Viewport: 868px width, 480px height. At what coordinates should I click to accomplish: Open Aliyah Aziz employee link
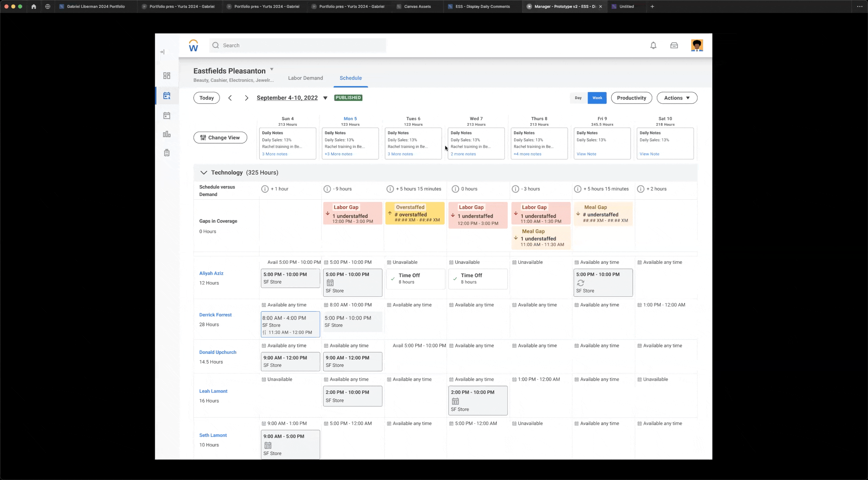(x=211, y=273)
